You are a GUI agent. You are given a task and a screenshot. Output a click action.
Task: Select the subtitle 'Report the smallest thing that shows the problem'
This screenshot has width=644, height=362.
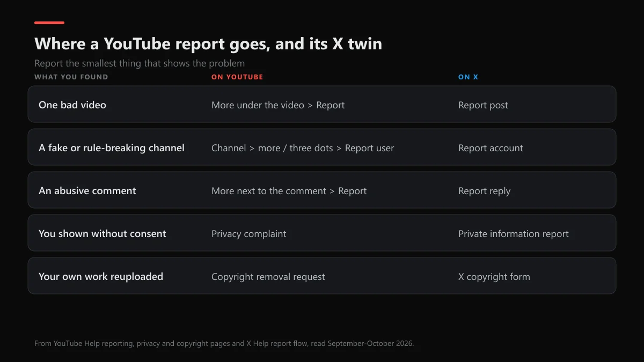tap(140, 63)
